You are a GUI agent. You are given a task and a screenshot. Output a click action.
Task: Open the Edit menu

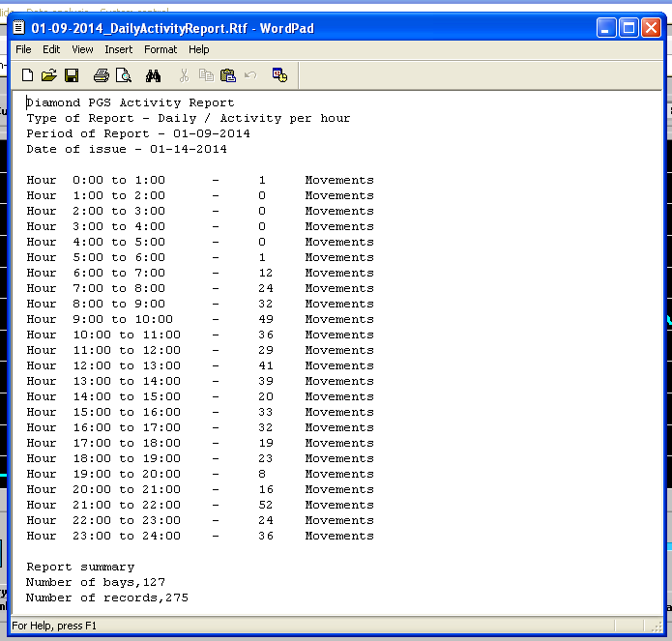pyautogui.click(x=51, y=49)
